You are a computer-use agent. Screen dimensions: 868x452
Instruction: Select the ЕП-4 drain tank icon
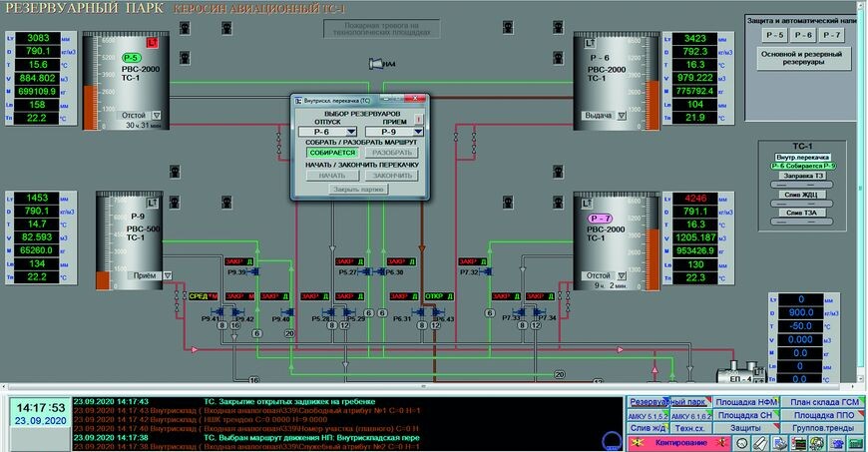coord(740,373)
